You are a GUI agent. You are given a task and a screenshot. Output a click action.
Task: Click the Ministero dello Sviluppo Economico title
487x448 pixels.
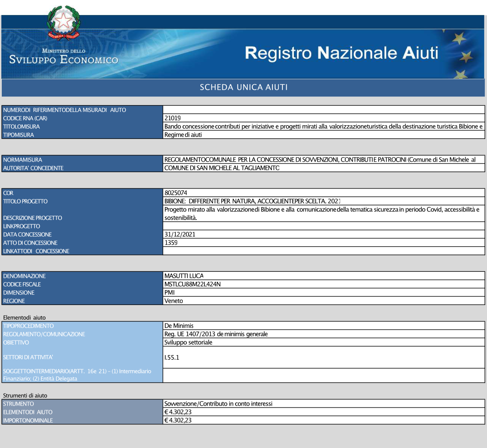64,56
